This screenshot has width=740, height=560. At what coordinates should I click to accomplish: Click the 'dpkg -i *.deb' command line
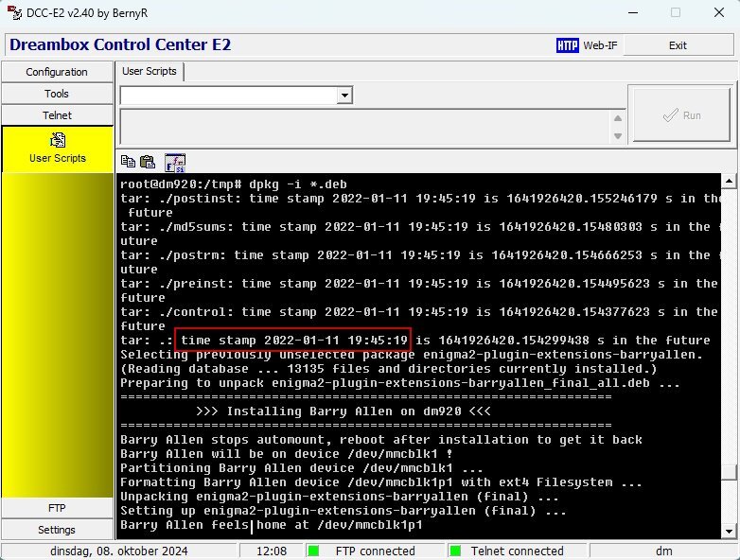point(234,184)
